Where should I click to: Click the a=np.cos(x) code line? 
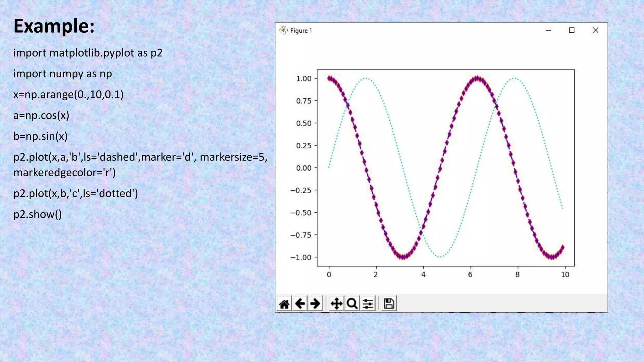pos(41,115)
